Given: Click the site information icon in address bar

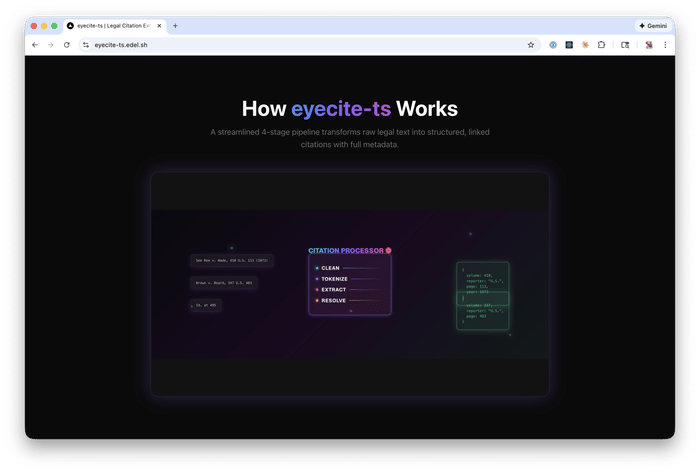Looking at the screenshot, I should (x=86, y=45).
